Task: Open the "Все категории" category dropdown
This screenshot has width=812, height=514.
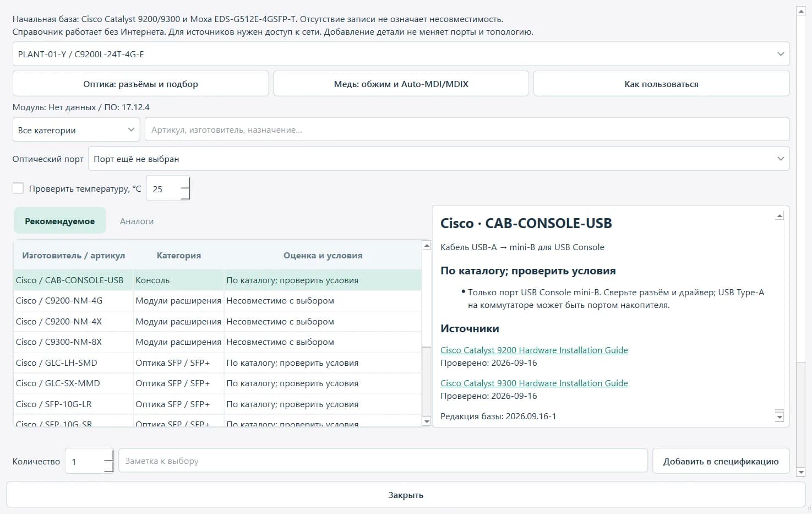Action: pyautogui.click(x=76, y=130)
